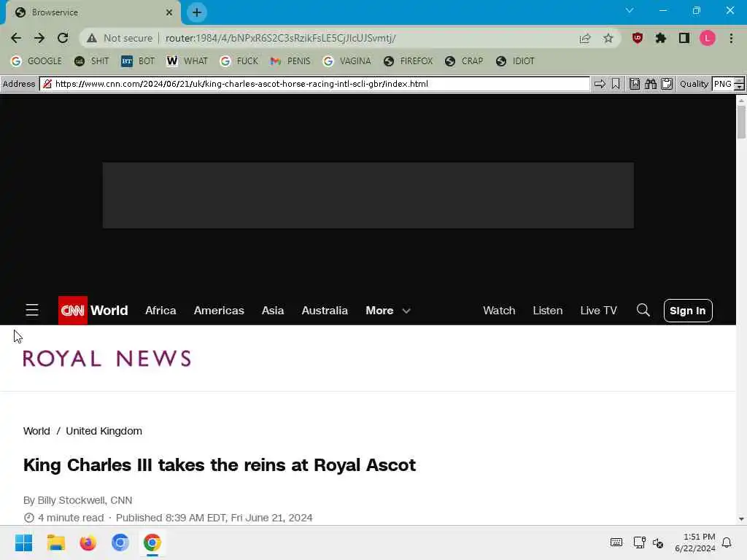Open find-in-page binoculars icon
Image resolution: width=747 pixels, height=560 pixels.
click(x=650, y=85)
